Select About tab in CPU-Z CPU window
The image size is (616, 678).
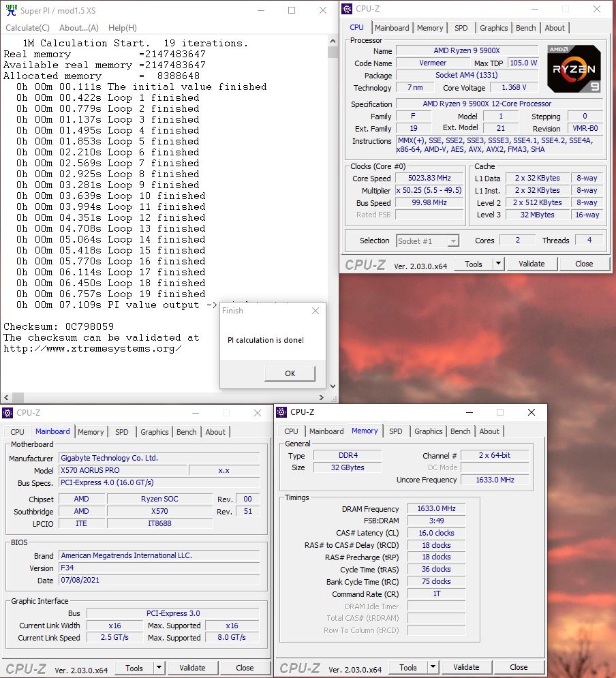555,28
